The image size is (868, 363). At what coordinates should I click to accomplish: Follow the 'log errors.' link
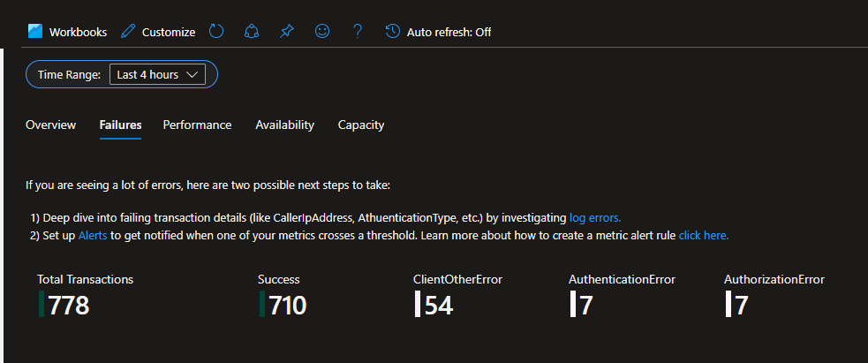(x=595, y=217)
